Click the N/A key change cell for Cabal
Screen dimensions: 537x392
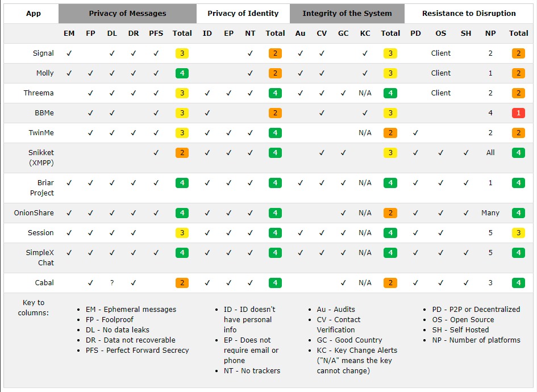point(365,283)
